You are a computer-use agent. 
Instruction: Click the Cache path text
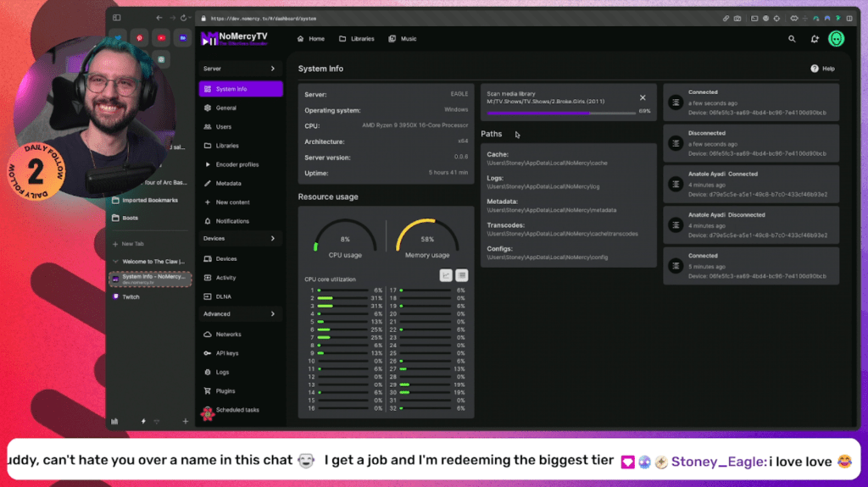pos(547,163)
